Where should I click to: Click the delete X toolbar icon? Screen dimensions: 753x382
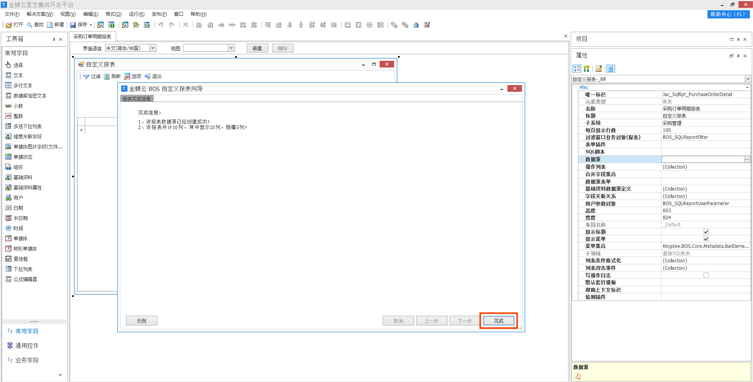click(x=185, y=25)
